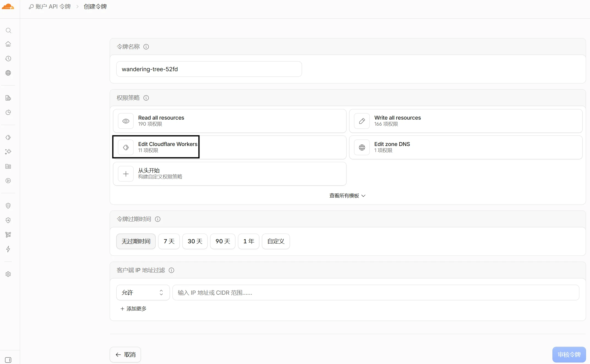Click the info icon next to 权限策略
Image resolution: width=590 pixels, height=364 pixels.
146,98
